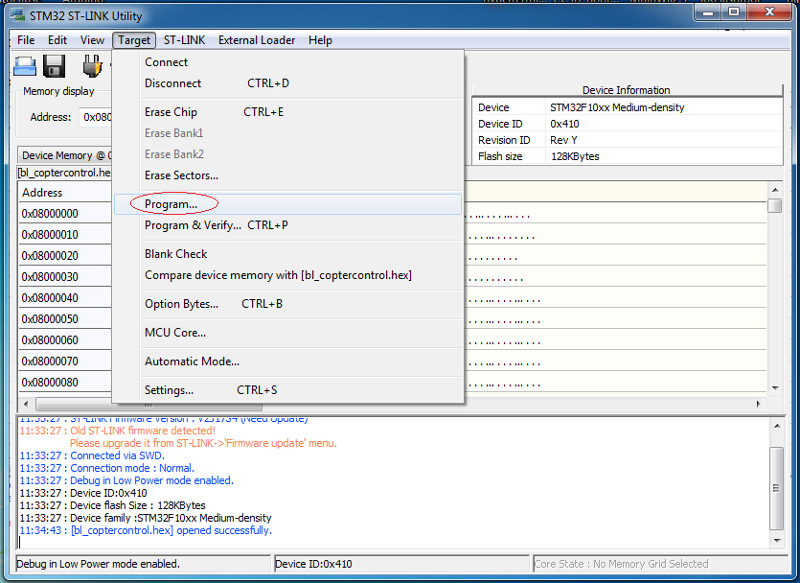Select the 0x08000010 address row
Screen dimensions: 800x583
65,235
